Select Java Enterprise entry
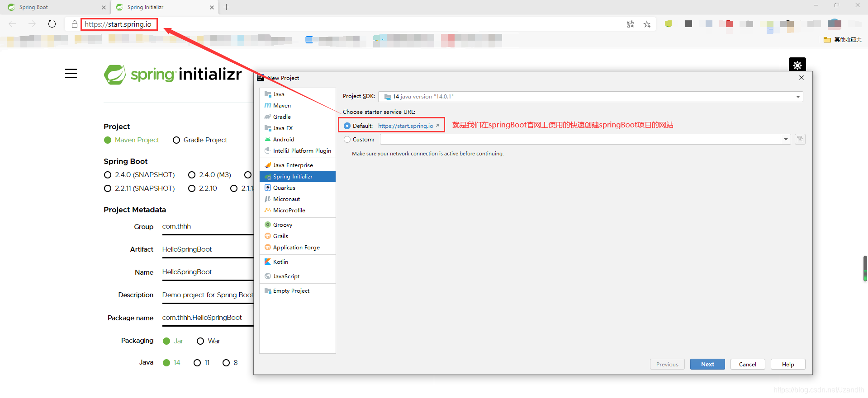This screenshot has width=868, height=398. pyautogui.click(x=298, y=165)
